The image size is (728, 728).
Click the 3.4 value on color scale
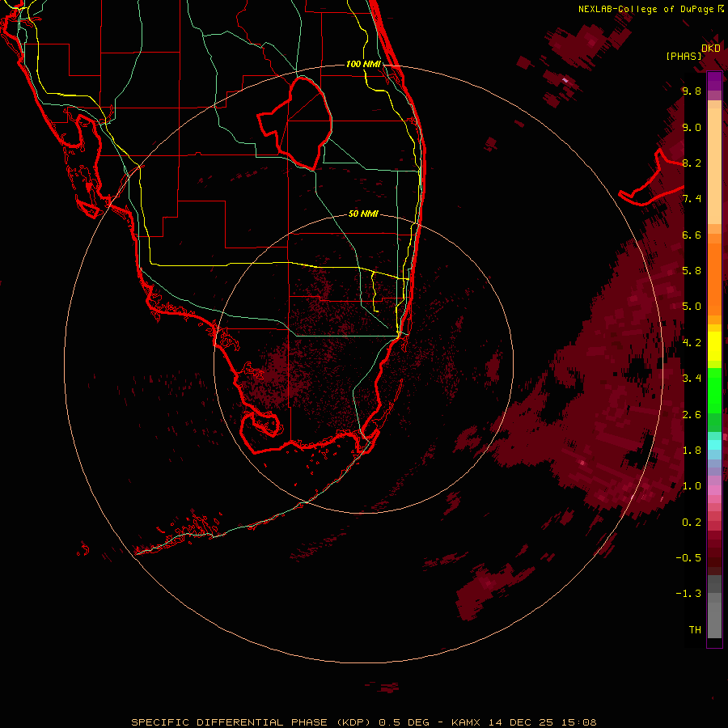(x=692, y=379)
